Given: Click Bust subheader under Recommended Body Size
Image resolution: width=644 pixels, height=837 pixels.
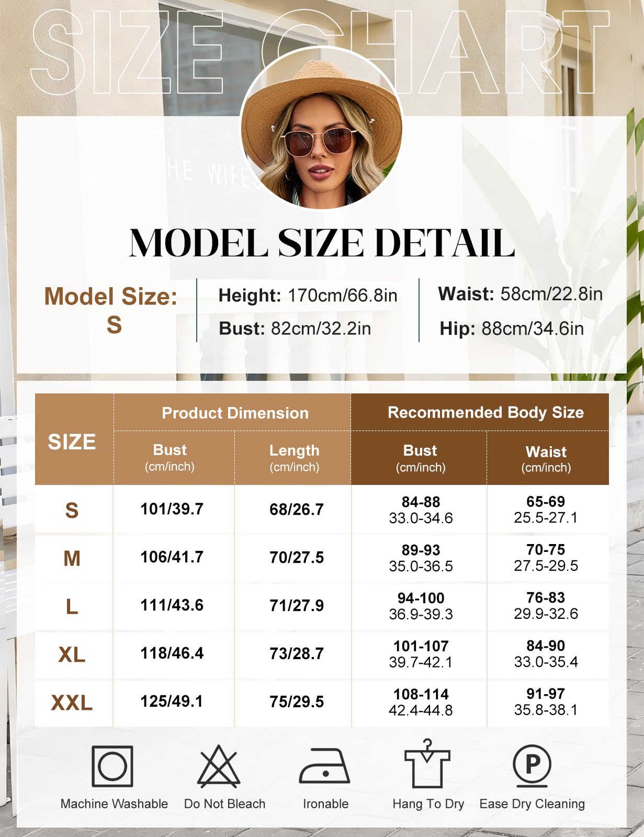Looking at the screenshot, I should (421, 458).
